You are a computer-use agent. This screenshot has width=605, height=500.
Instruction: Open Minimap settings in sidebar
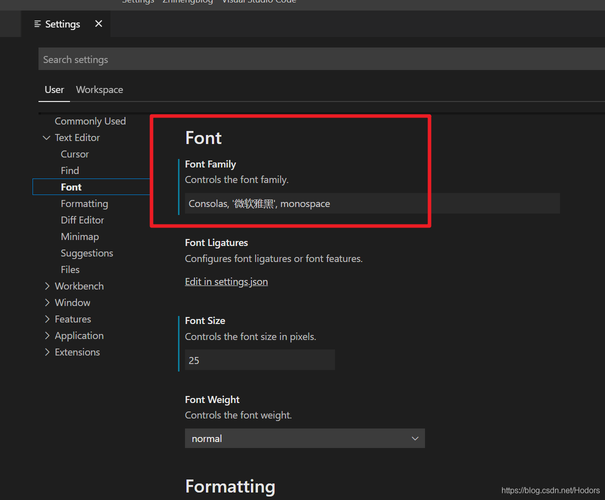pyautogui.click(x=80, y=237)
